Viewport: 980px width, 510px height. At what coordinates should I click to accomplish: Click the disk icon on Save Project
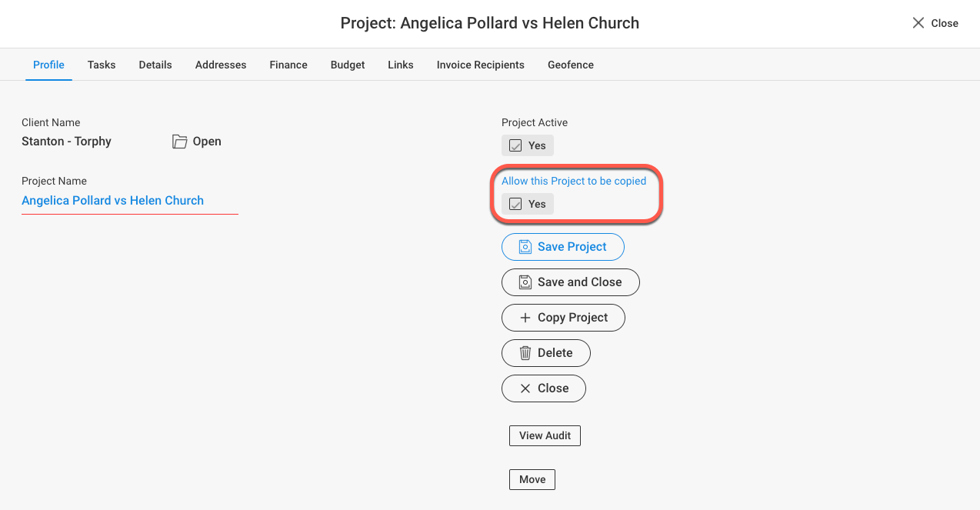[x=525, y=247]
